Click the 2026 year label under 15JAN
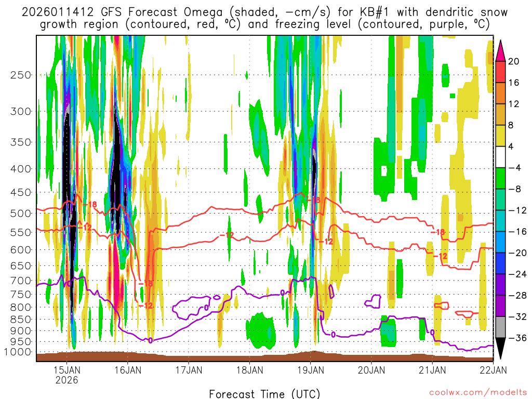 (x=67, y=380)
